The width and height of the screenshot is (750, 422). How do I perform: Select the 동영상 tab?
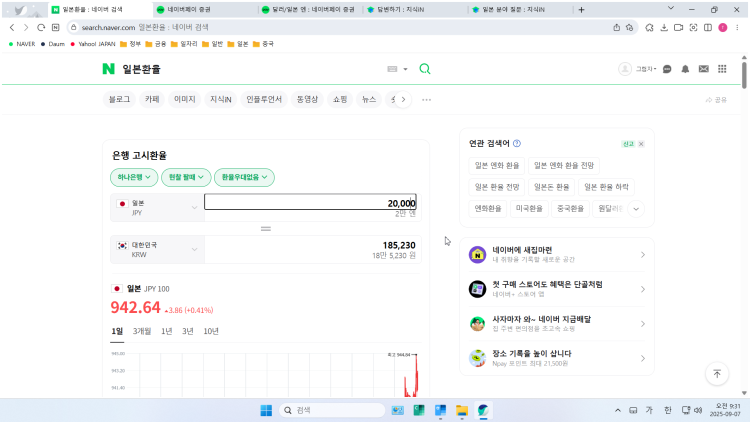point(307,100)
